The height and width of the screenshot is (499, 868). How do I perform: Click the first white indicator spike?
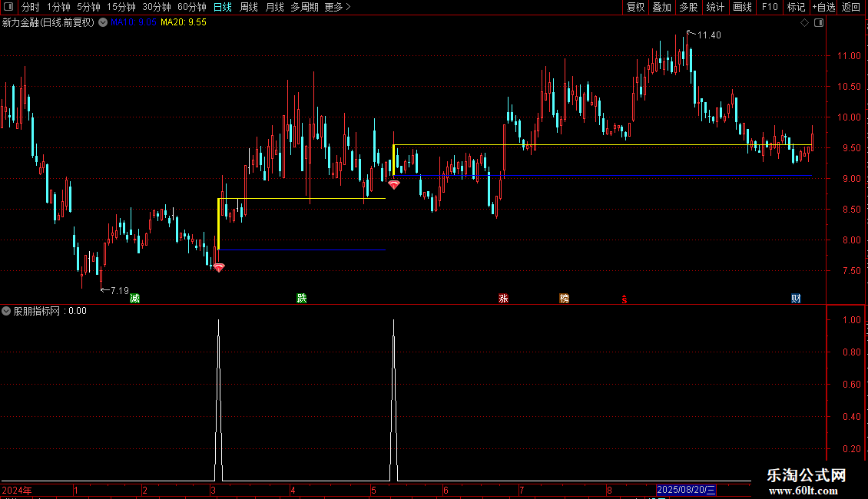pyautogui.click(x=219, y=398)
